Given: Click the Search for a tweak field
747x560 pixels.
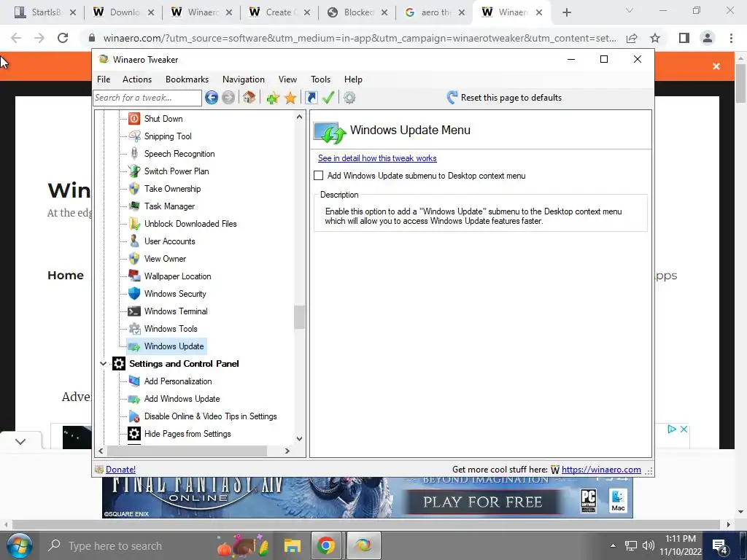Looking at the screenshot, I should 147,98.
